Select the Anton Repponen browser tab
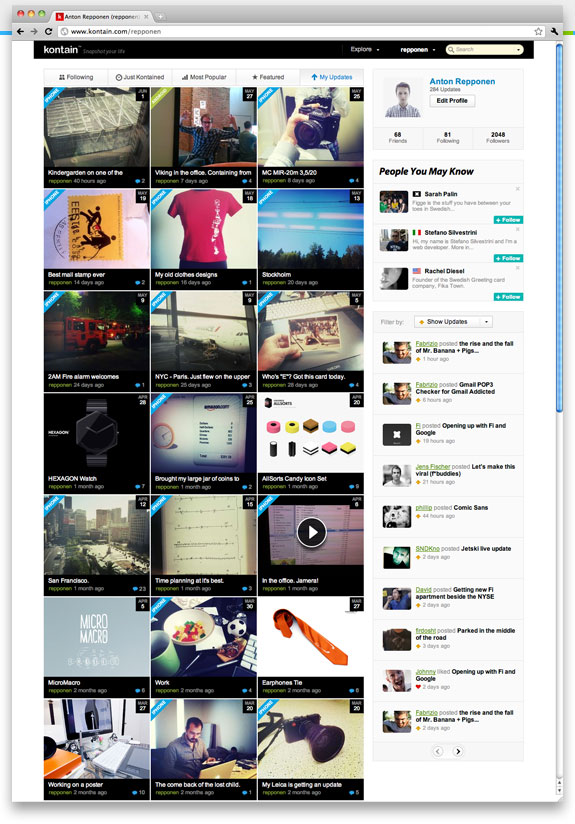Image resolution: width=575 pixels, height=824 pixels. pos(102,17)
